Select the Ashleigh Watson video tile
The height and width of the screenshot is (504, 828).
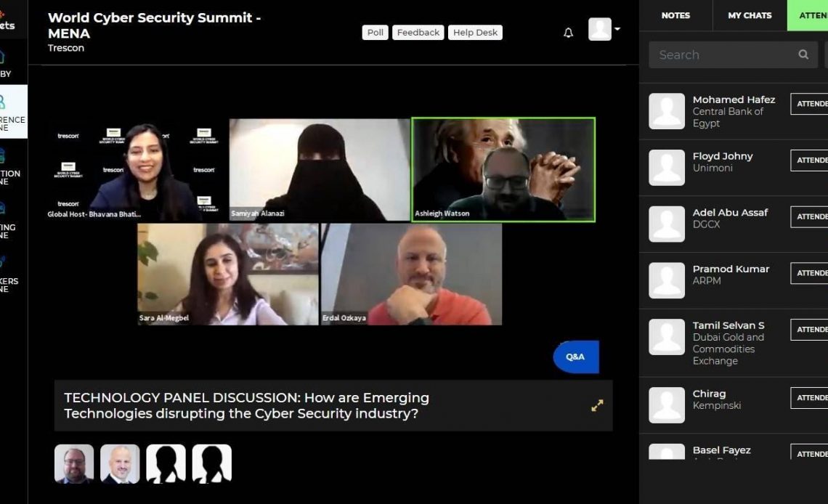pyautogui.click(x=503, y=169)
